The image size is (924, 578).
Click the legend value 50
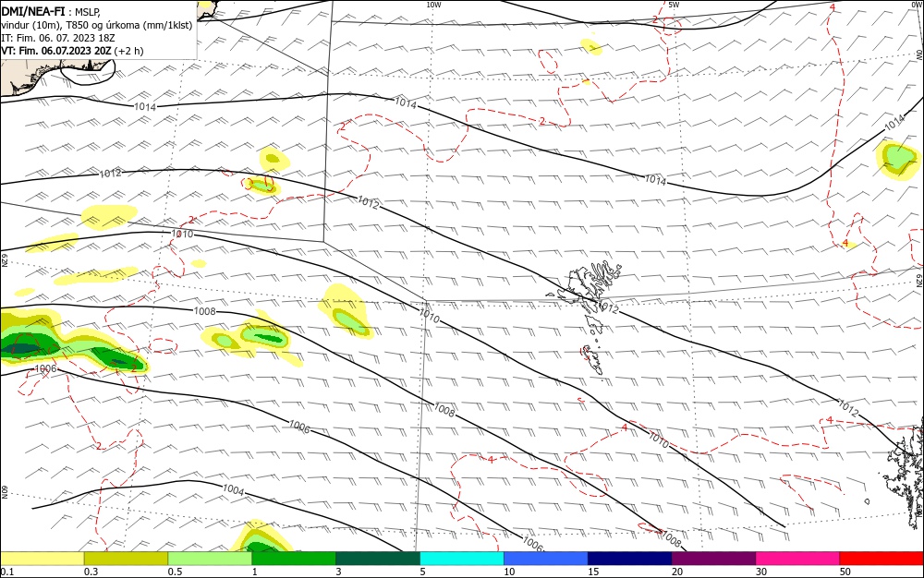pyautogui.click(x=845, y=572)
